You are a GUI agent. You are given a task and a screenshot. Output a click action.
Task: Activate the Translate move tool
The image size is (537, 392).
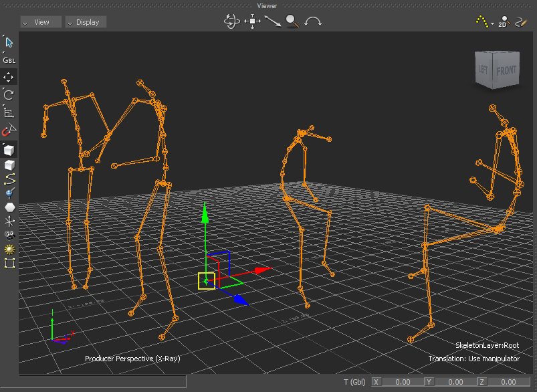tap(9, 77)
